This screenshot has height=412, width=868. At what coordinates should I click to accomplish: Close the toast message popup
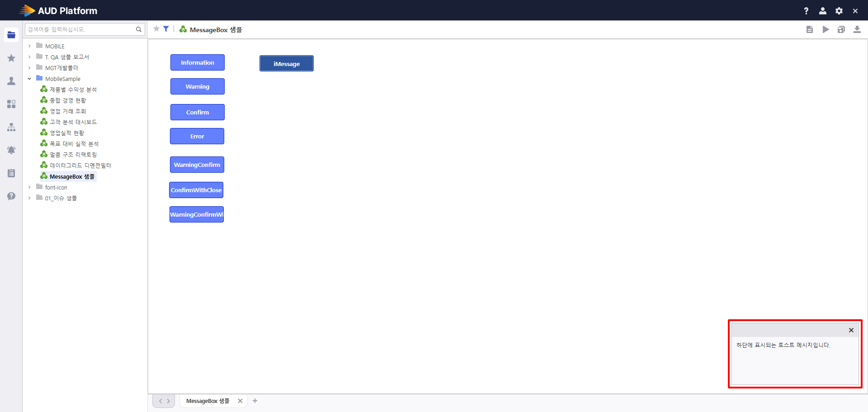pos(851,330)
